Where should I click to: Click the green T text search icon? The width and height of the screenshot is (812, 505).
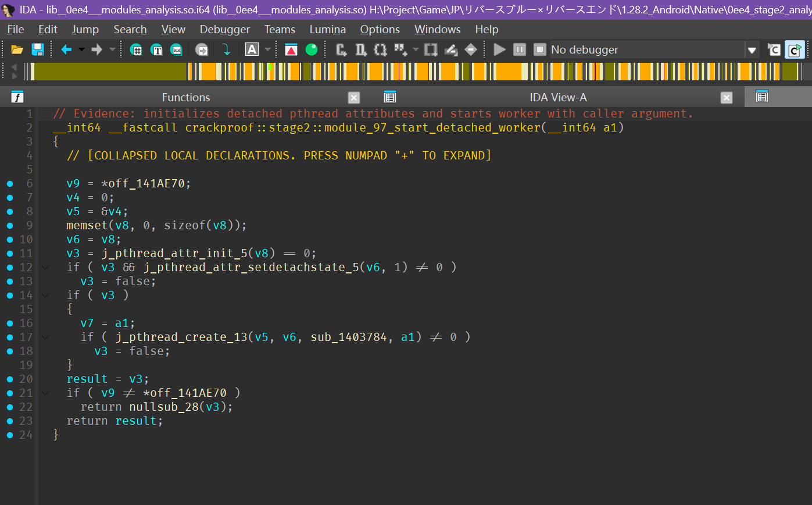(x=156, y=50)
